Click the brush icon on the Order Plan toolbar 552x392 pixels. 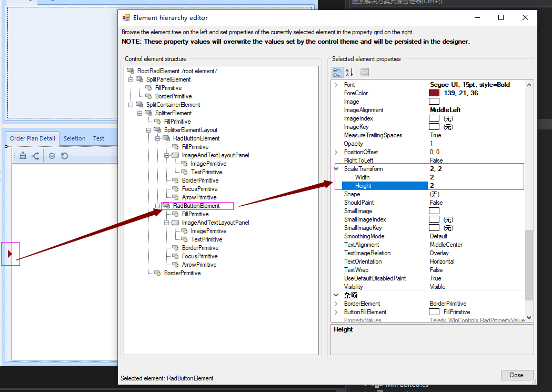[22, 156]
